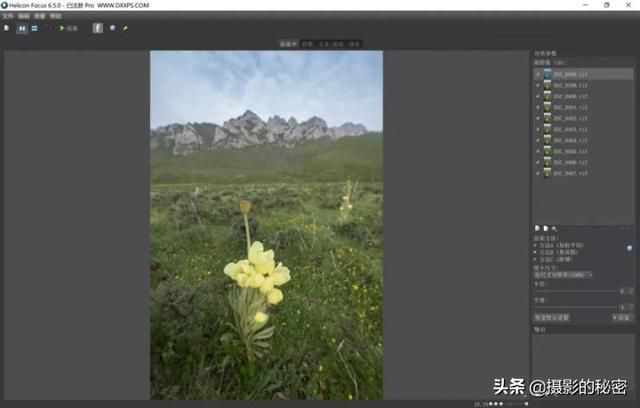640x408 pixels.
Task: Uncheck the DSC_0401.tif source image
Action: coord(538,108)
